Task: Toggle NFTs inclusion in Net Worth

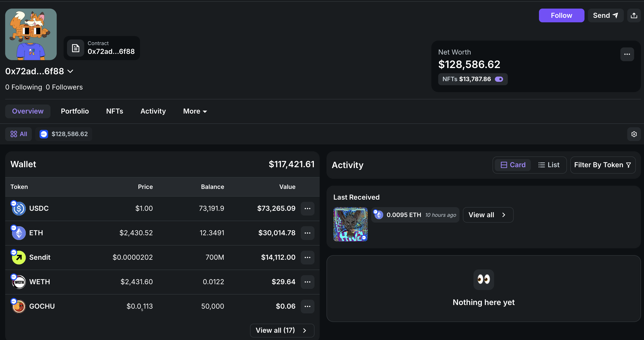Action: [x=499, y=79]
